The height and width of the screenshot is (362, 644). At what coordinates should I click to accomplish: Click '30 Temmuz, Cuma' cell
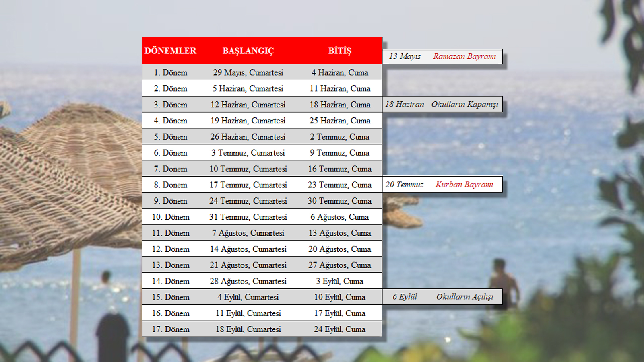(x=340, y=201)
